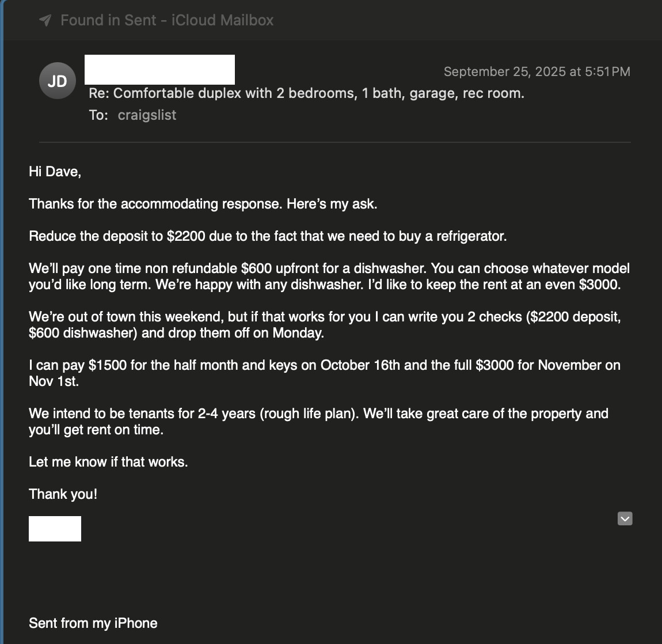Click the redacted sender name field

[x=159, y=69]
